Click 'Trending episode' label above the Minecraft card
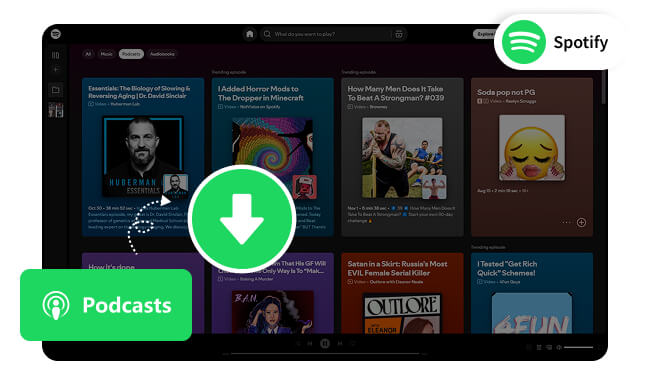The height and width of the screenshot is (384, 650). click(229, 72)
